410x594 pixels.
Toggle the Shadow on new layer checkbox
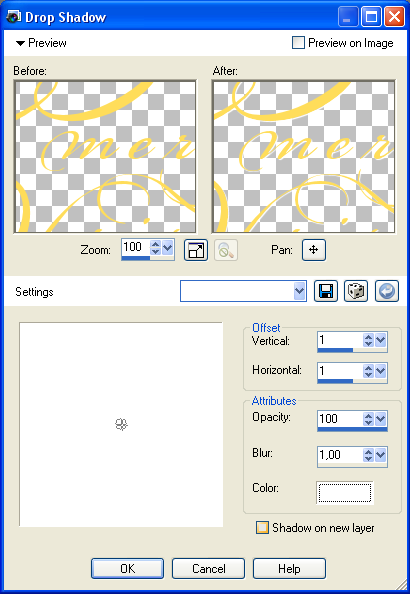point(262,528)
